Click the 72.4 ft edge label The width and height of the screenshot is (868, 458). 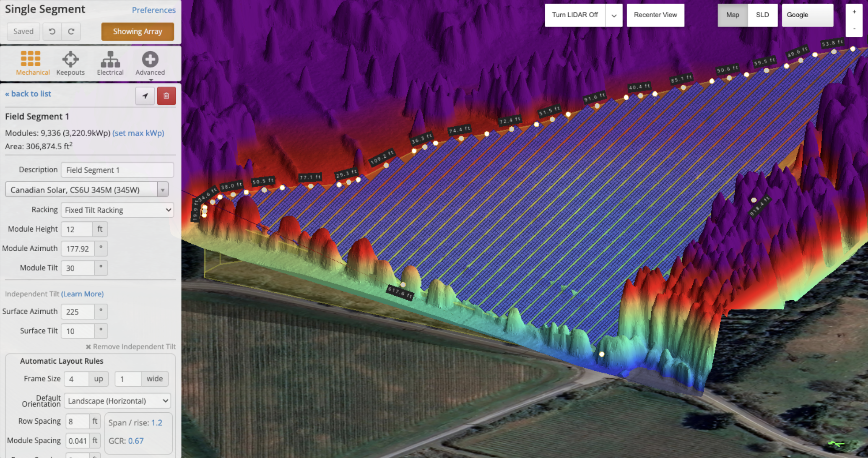510,120
